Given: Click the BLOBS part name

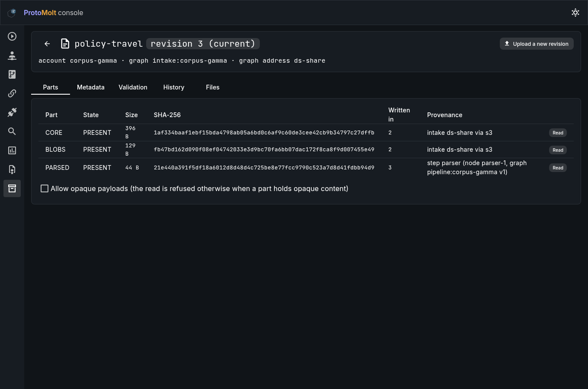Looking at the screenshot, I should (55, 150).
